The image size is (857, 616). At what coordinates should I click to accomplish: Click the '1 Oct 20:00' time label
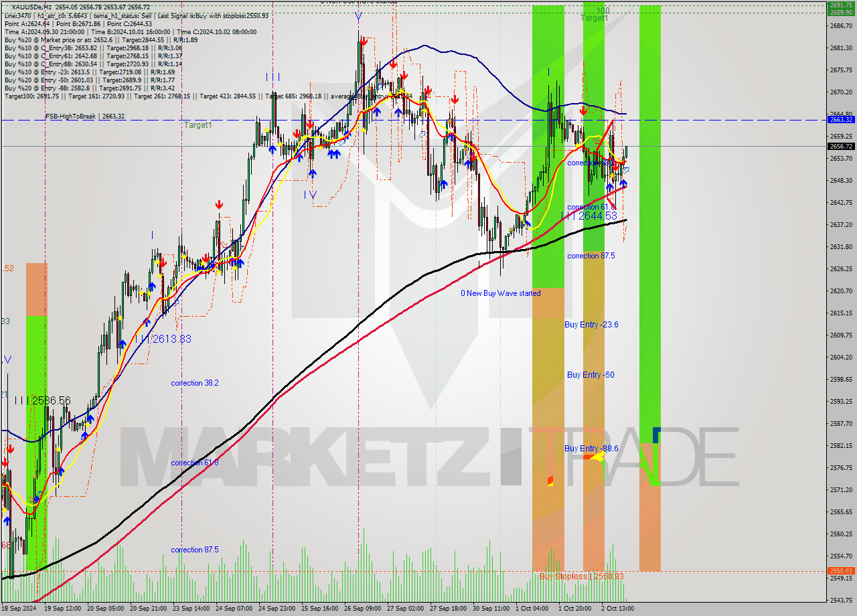pyautogui.click(x=575, y=609)
